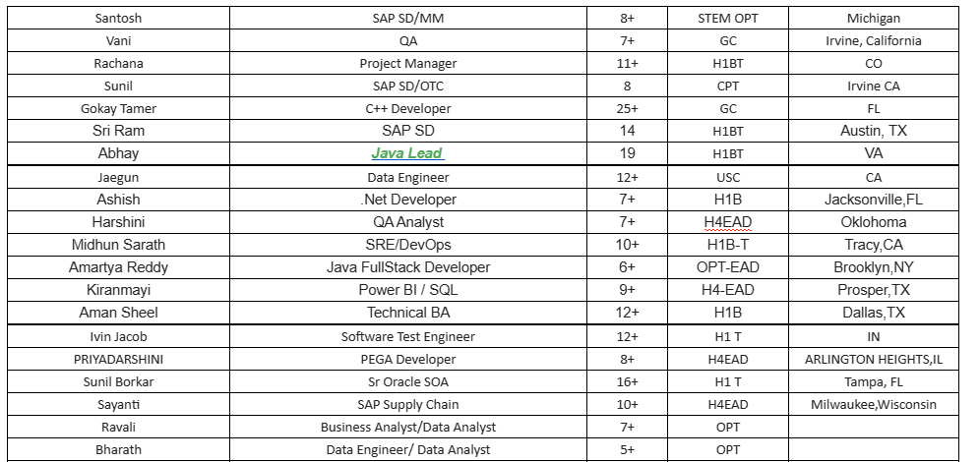Click the Java Lead hyperlink

coord(407,153)
